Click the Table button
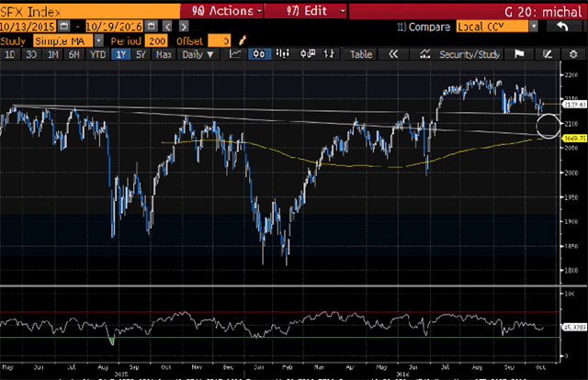This screenshot has width=588, height=380. (361, 54)
